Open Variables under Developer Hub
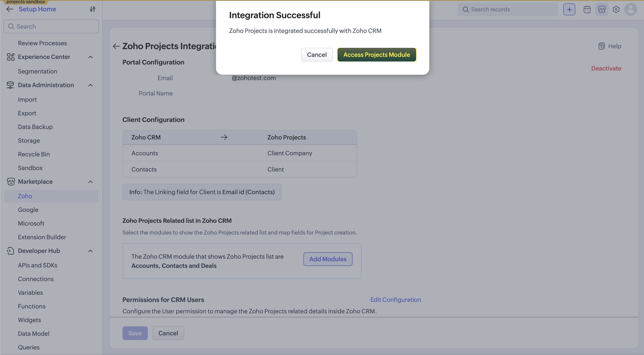The height and width of the screenshot is (355, 644). click(x=30, y=292)
